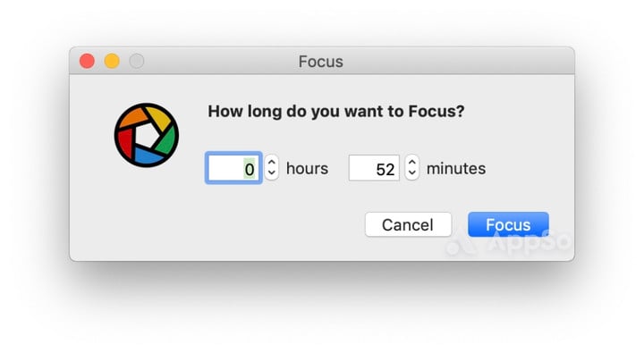The width and height of the screenshot is (644, 353).
Task: Click the yellow blade of the Focus logo
Action: click(x=160, y=116)
